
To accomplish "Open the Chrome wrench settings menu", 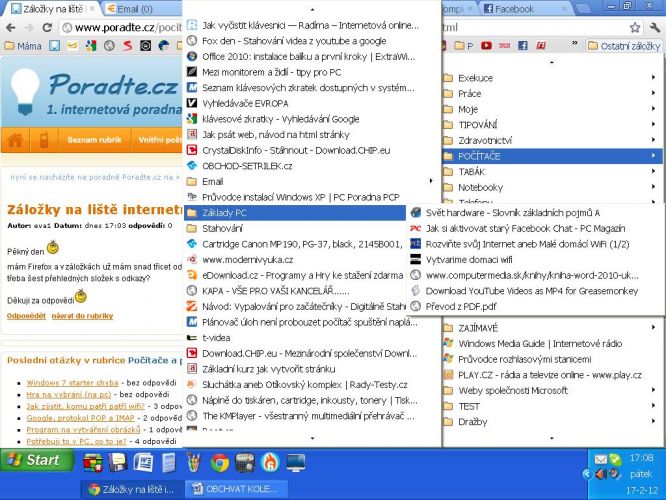I will 655,28.
